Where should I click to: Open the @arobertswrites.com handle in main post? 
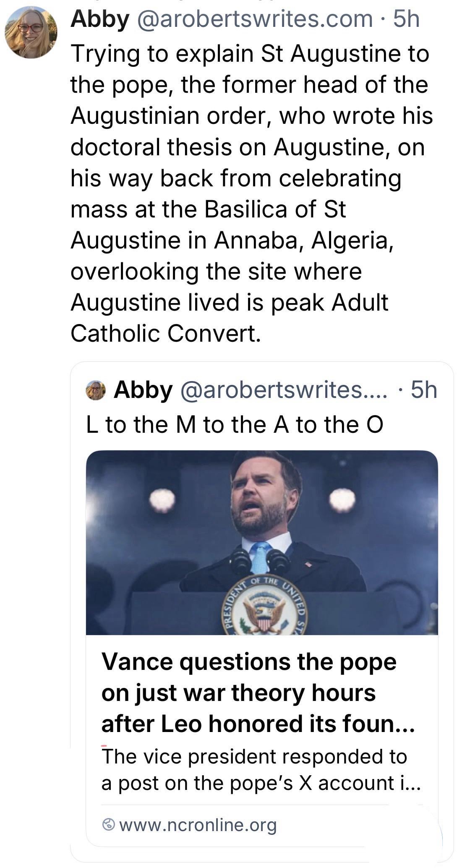pyautogui.click(x=255, y=19)
